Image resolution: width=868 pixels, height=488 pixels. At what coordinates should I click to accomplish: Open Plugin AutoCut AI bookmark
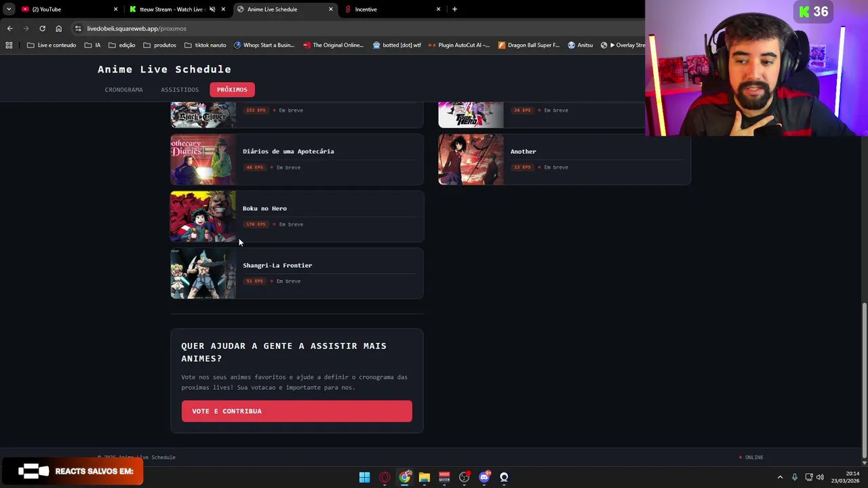(x=459, y=45)
